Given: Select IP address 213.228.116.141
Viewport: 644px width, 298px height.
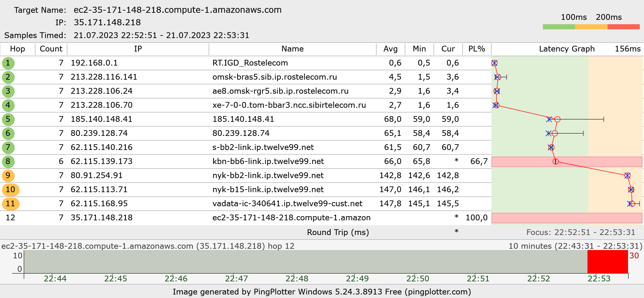Looking at the screenshot, I should click(104, 77).
